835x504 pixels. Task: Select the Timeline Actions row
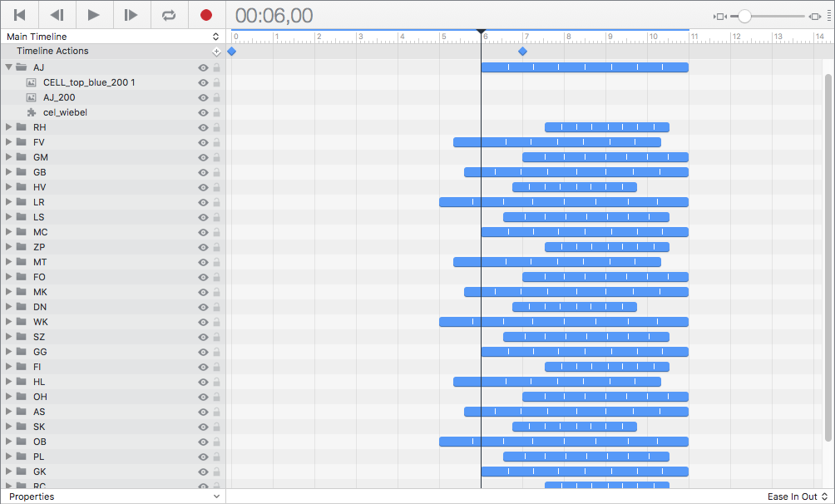click(x=113, y=51)
